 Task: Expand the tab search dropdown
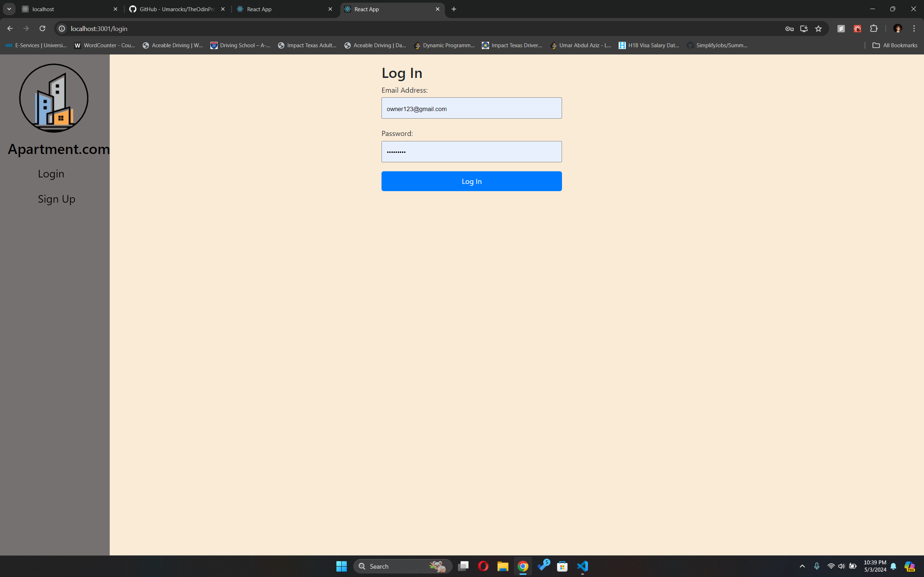[x=9, y=9]
